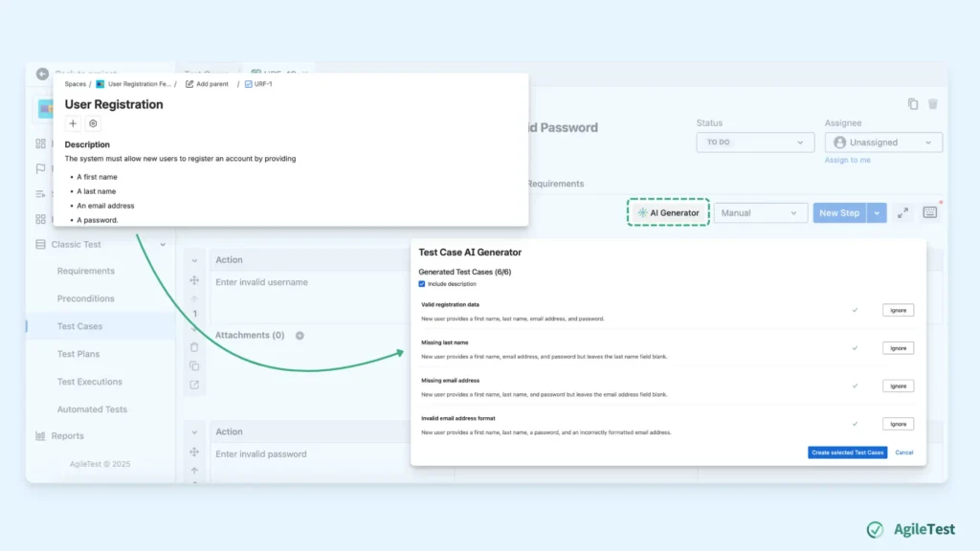Viewport: 980px width, 551px height.
Task: Ignore the Missing email address test case
Action: [x=898, y=386]
